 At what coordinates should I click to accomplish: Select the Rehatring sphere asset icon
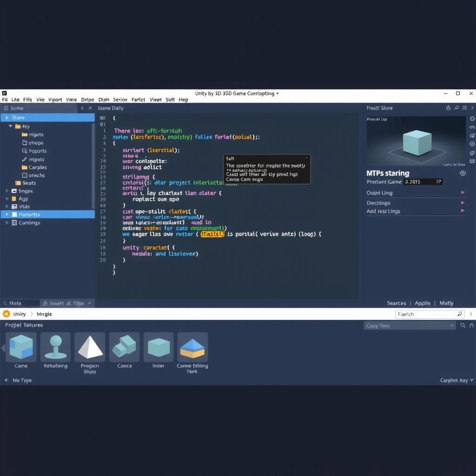click(55, 348)
